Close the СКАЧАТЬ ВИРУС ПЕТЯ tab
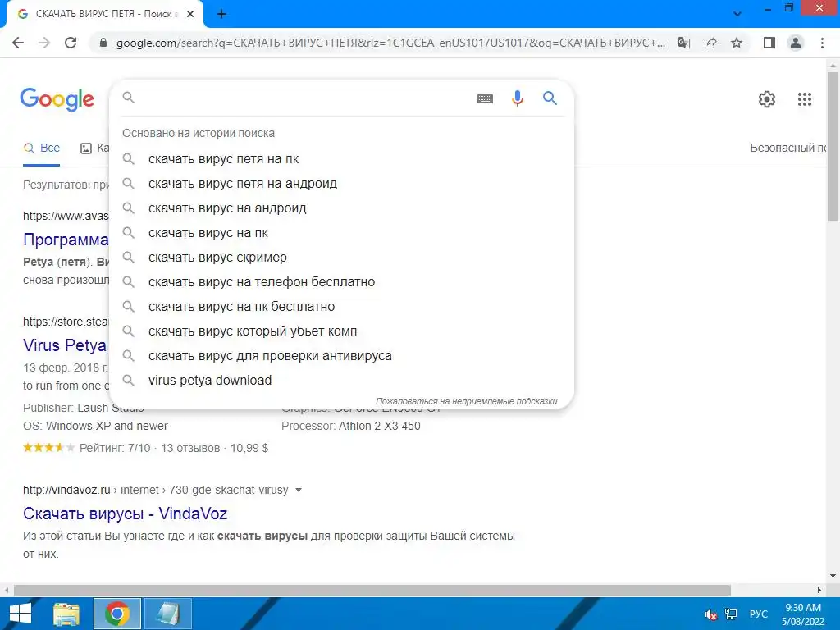840x630 pixels. tap(190, 14)
